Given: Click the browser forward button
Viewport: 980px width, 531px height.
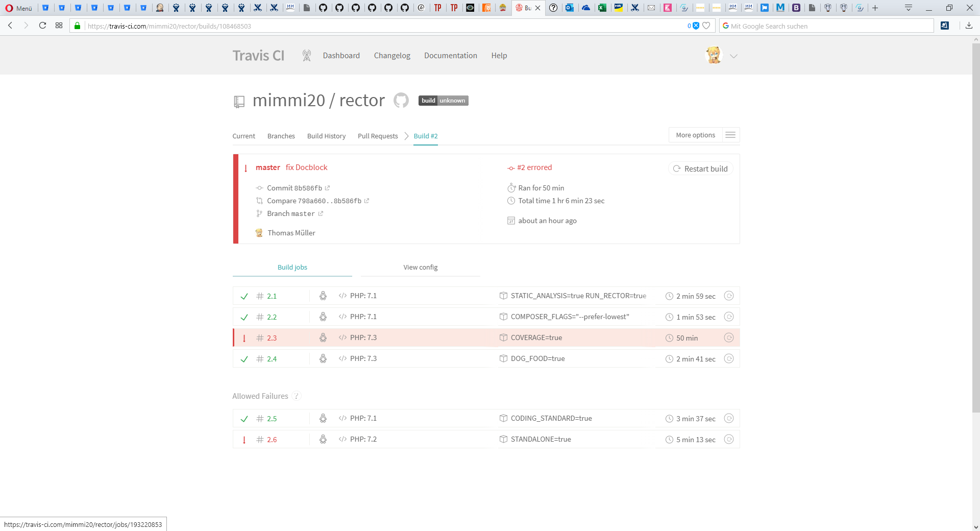Looking at the screenshot, I should coord(26,26).
